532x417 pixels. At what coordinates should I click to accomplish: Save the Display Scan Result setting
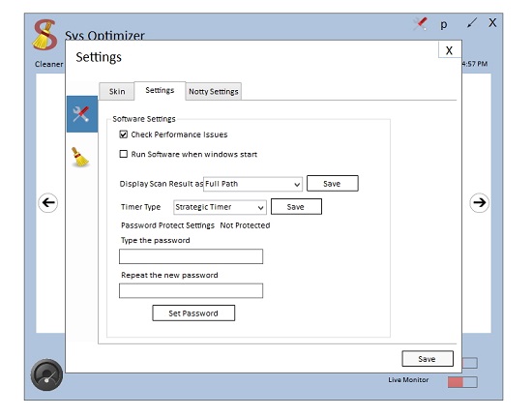pos(332,184)
